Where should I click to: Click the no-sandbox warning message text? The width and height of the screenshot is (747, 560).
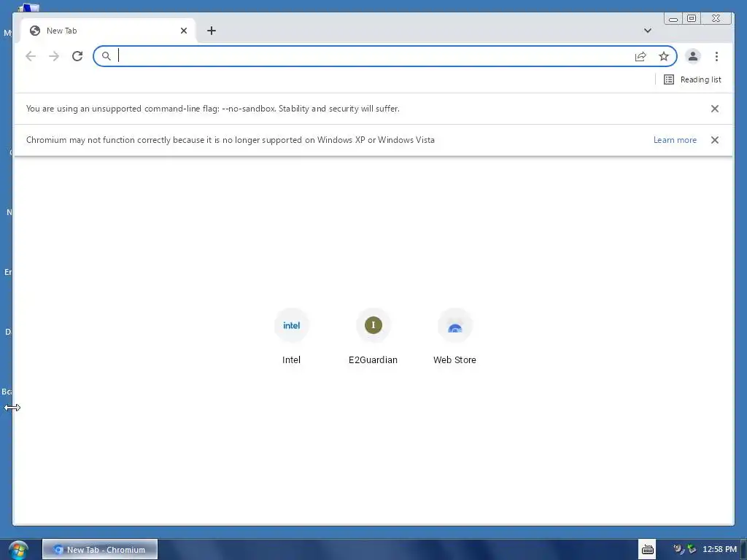point(212,109)
